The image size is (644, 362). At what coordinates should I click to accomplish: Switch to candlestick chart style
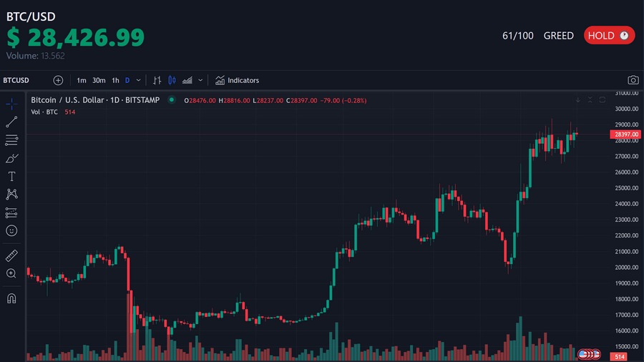click(172, 80)
